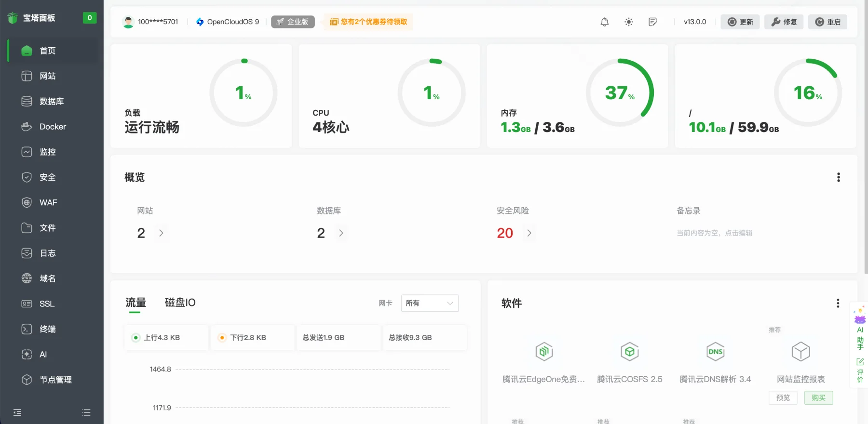Open 节点管理 node management

(53, 380)
